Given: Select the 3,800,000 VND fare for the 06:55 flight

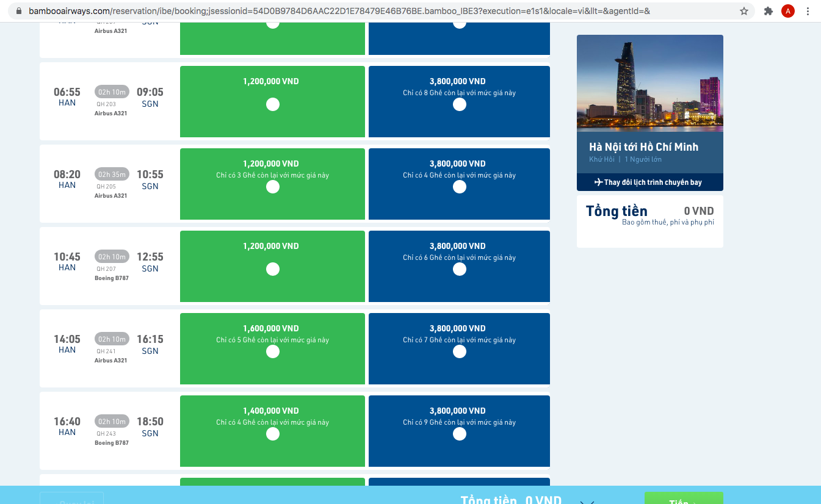Looking at the screenshot, I should [x=460, y=104].
